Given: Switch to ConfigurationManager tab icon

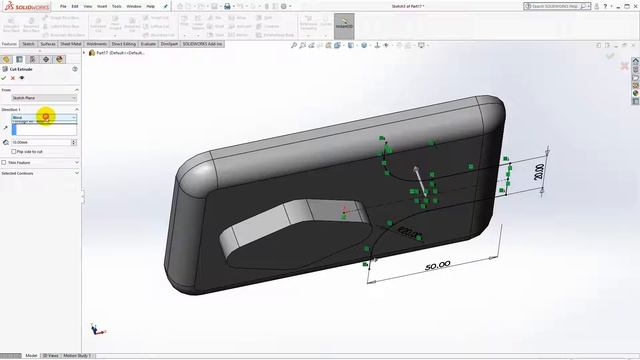Looking at the screenshot, I should click(x=33, y=60).
